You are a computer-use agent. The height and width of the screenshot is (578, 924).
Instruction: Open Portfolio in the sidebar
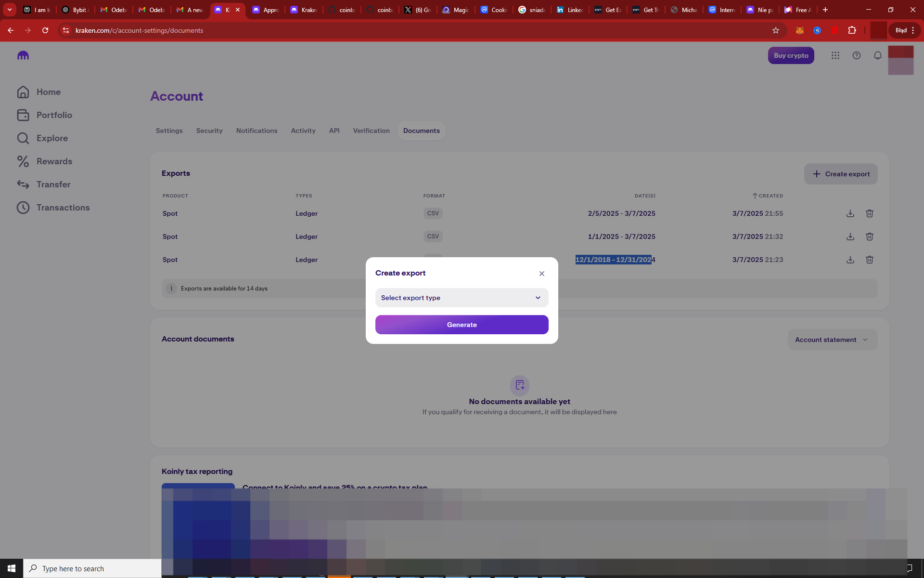point(44,115)
